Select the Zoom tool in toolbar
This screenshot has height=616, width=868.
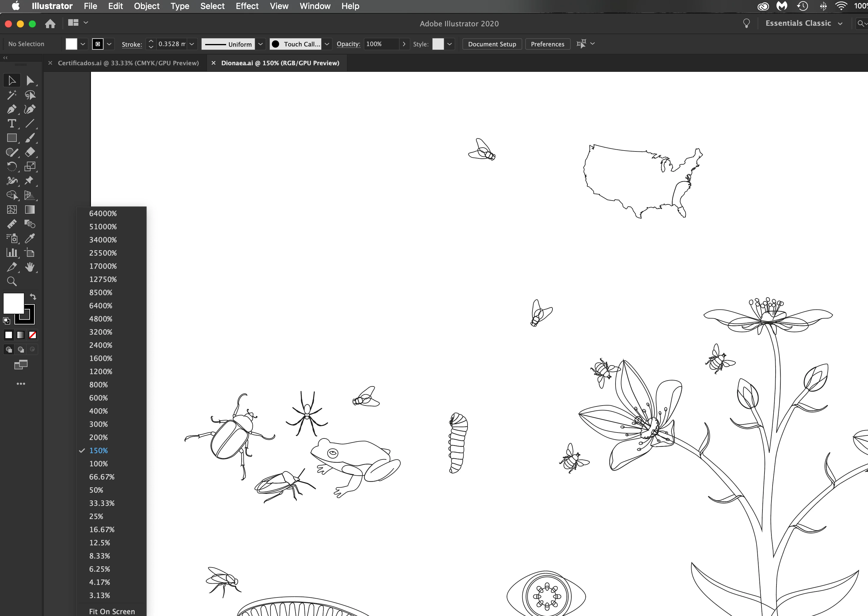12,281
